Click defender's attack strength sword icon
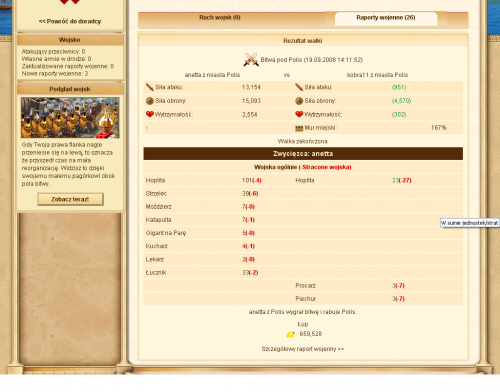 pyautogui.click(x=299, y=87)
